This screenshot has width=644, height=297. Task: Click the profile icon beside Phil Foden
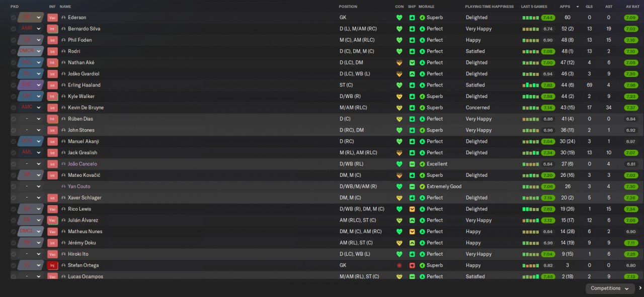click(63, 40)
